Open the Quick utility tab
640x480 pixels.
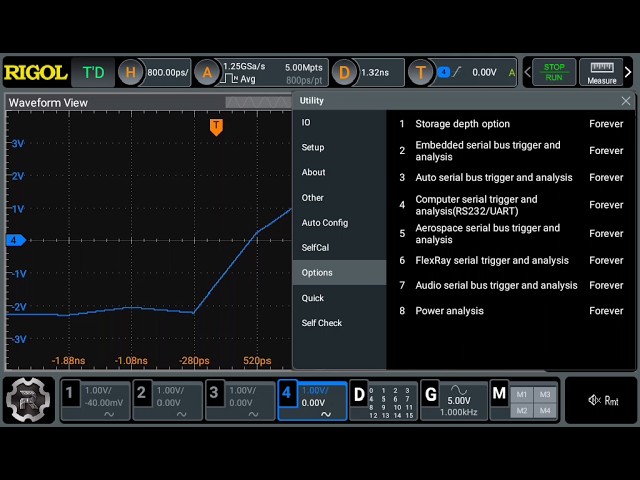click(340, 298)
